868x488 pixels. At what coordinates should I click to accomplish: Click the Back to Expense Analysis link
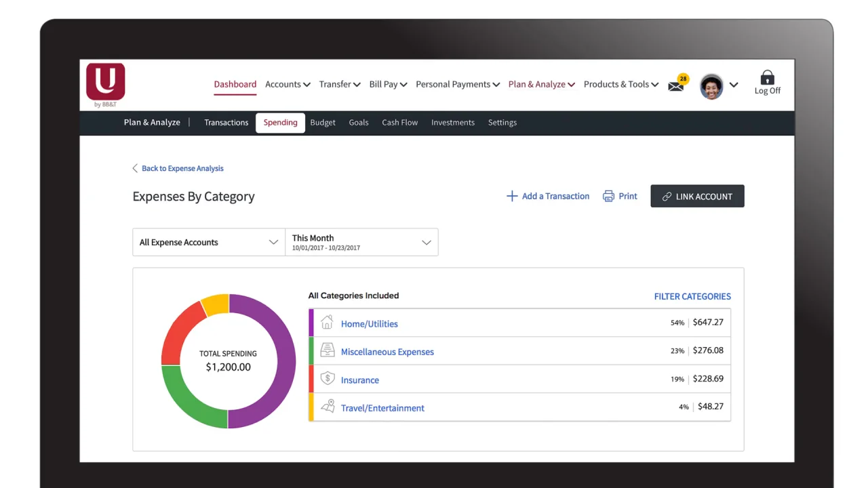[182, 168]
